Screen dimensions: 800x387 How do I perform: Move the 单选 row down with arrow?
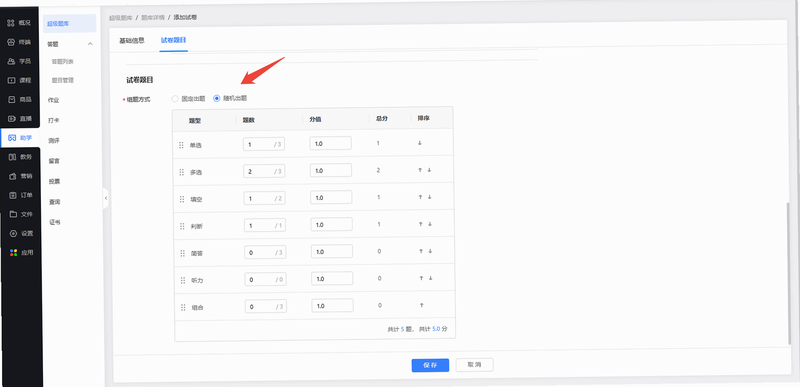420,143
